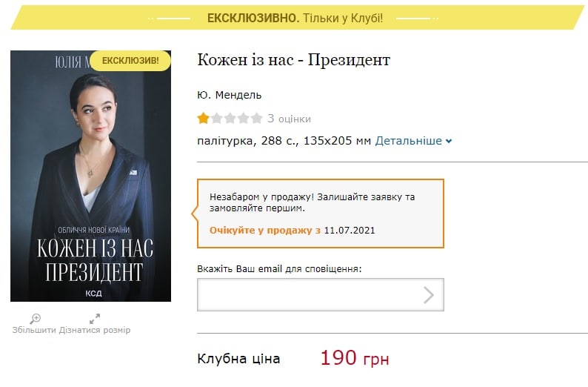
Task: Submit email with the arrow icon
Action: tap(429, 295)
